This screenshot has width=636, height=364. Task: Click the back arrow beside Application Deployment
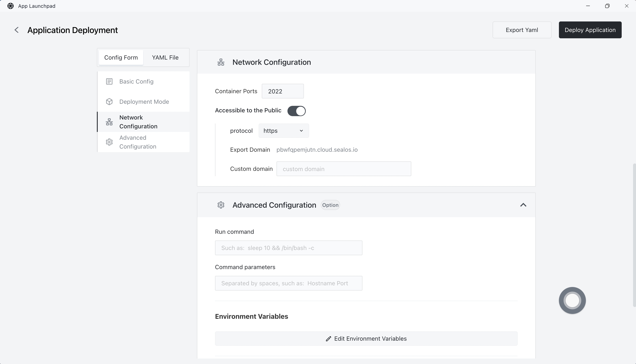pyautogui.click(x=16, y=30)
